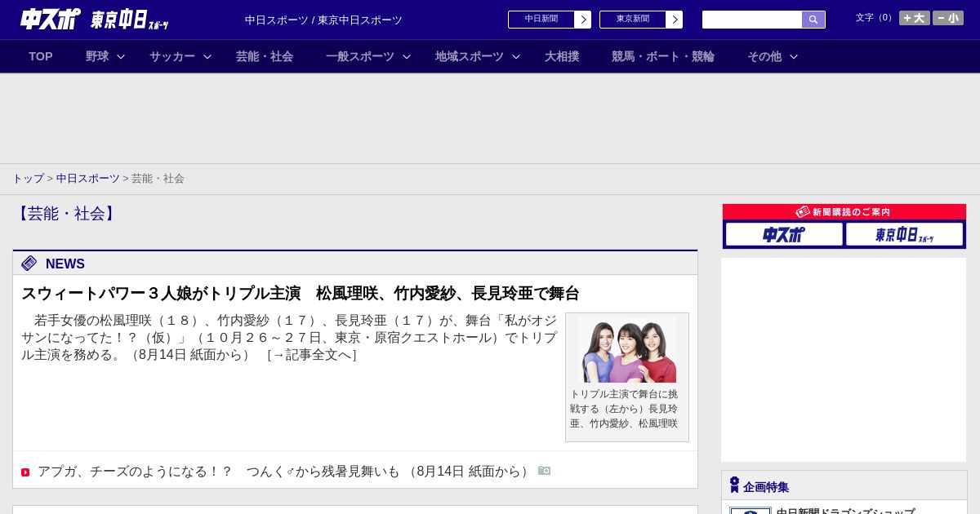Image resolution: width=980 pixels, height=514 pixels.
Task: Click the Tokyo Chunichi Sports logo in header
Action: [130, 20]
